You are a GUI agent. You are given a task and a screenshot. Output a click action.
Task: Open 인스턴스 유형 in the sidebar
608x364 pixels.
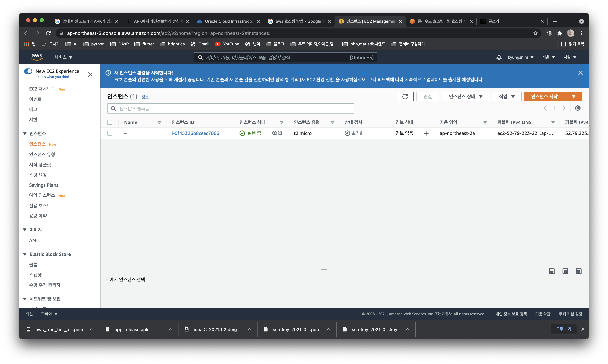click(42, 154)
